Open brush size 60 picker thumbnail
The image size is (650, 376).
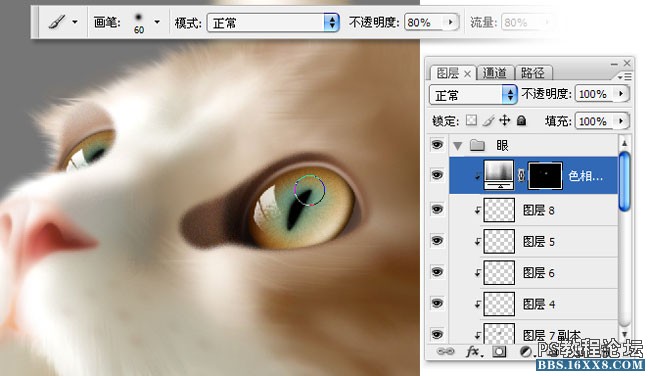click(138, 22)
